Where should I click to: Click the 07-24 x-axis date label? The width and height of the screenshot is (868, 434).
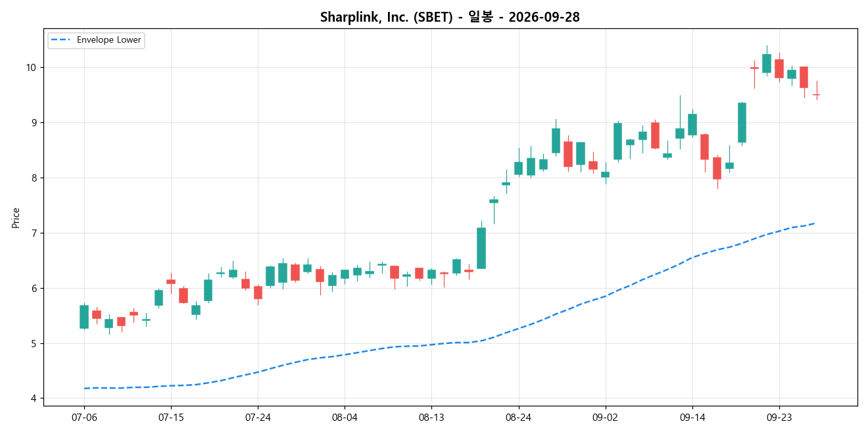(258, 418)
